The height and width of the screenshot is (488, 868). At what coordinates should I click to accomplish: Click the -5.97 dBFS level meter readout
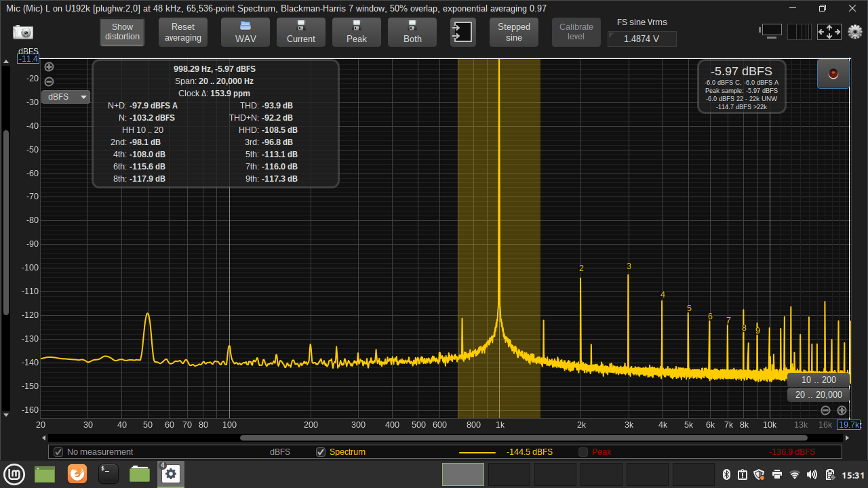point(742,70)
